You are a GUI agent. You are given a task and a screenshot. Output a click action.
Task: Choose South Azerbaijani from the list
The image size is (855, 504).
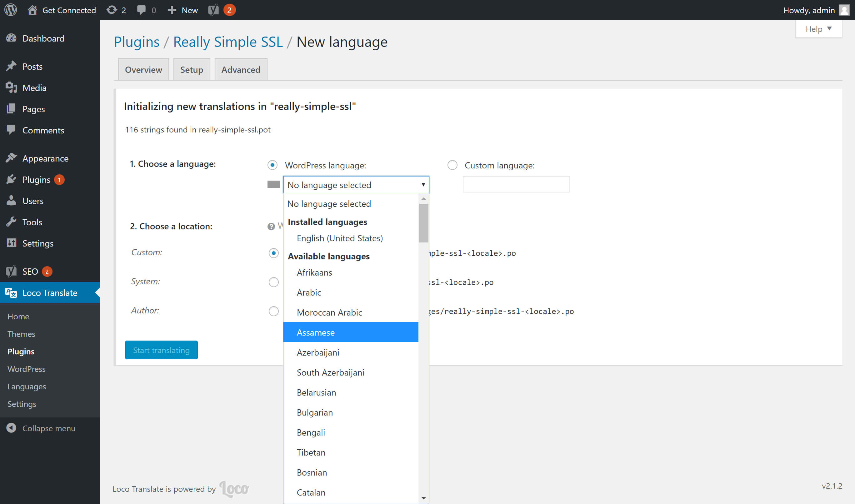pyautogui.click(x=351, y=372)
